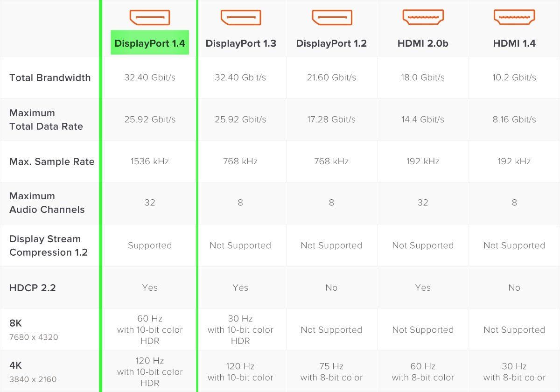Screen dimensions: 560x392
Task: Click the 21.60 Gbit/s bandwidth cell
Action: [331, 77]
